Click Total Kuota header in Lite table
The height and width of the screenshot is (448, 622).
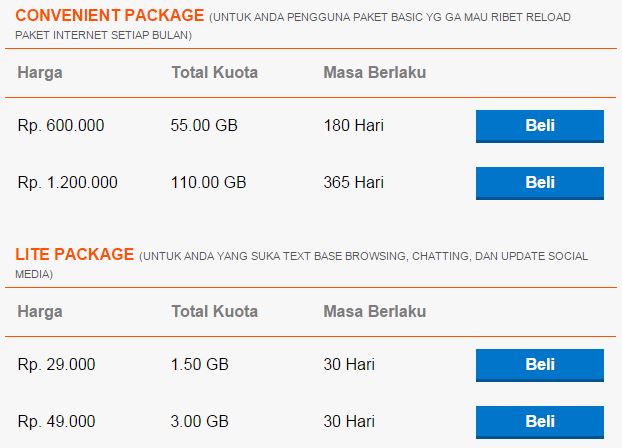click(215, 311)
